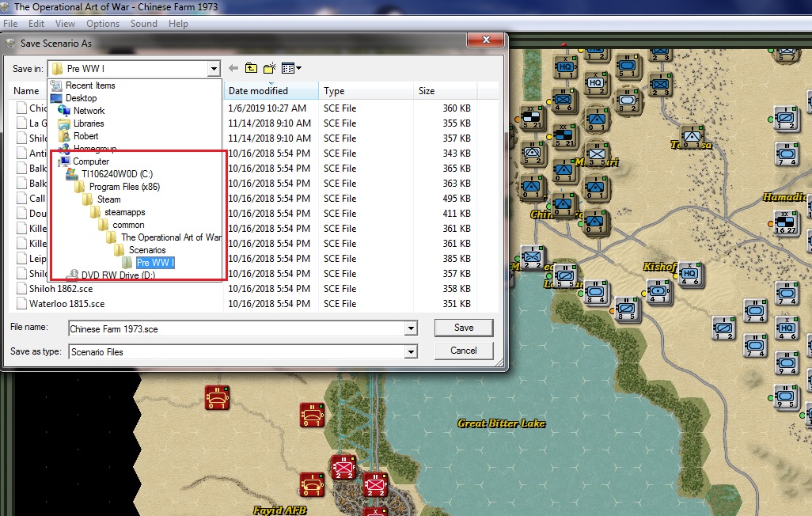
Task: Select the white HQ unit numbered 1 2
Action: pos(595,84)
